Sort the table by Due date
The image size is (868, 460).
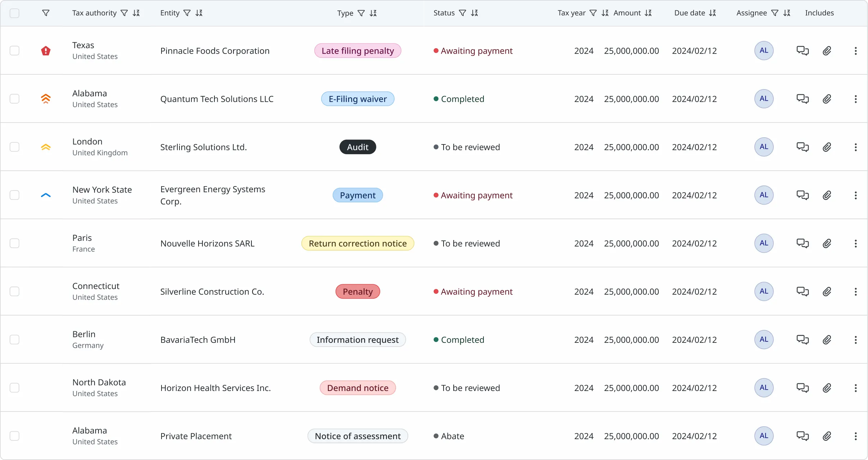click(713, 13)
